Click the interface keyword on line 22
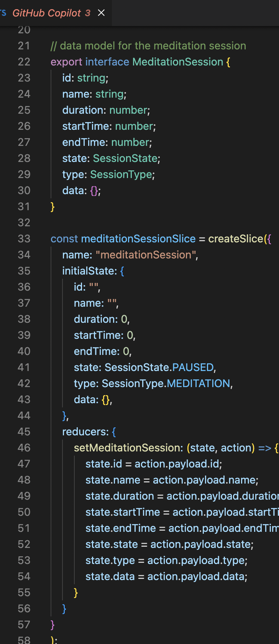Viewport: 279px width, 644px height. [107, 62]
